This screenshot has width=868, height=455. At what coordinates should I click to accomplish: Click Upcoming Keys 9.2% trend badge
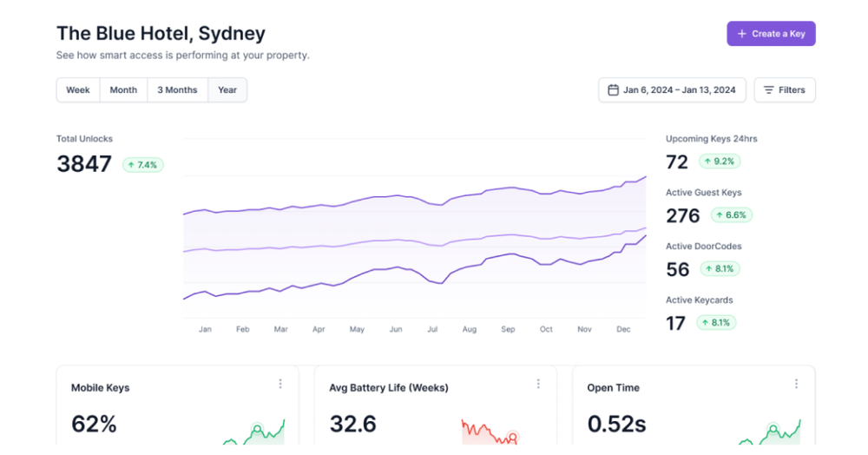pyautogui.click(x=719, y=162)
